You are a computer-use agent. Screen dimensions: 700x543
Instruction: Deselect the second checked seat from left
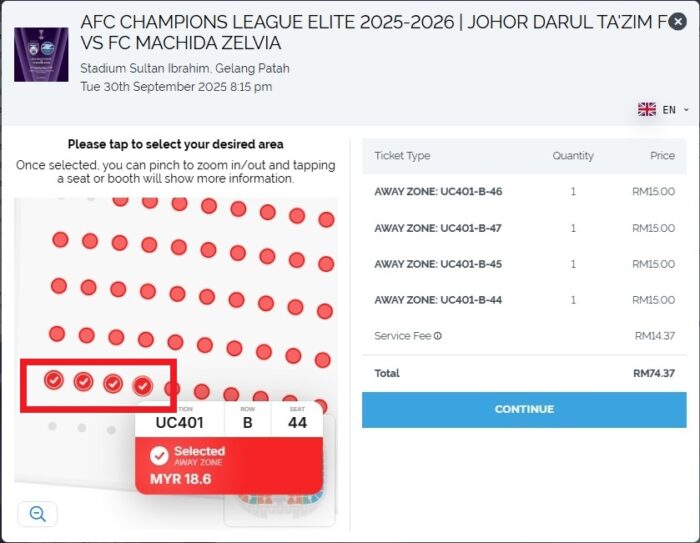point(83,382)
